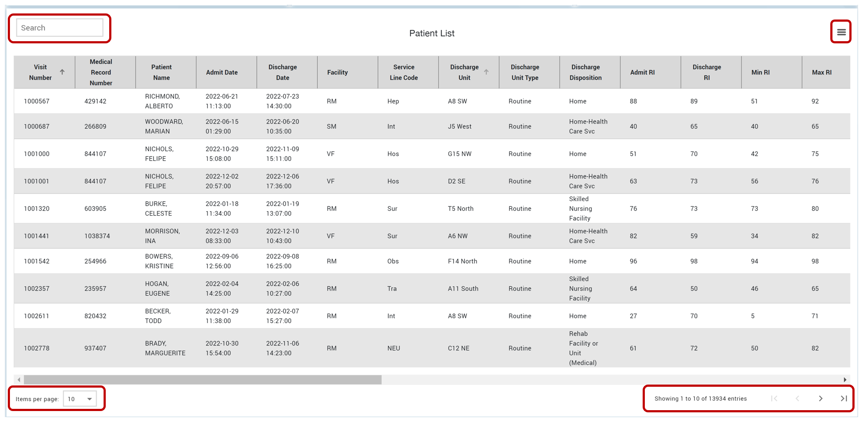Click discharge unit G15 NW
This screenshot has width=868, height=421.
click(x=460, y=153)
